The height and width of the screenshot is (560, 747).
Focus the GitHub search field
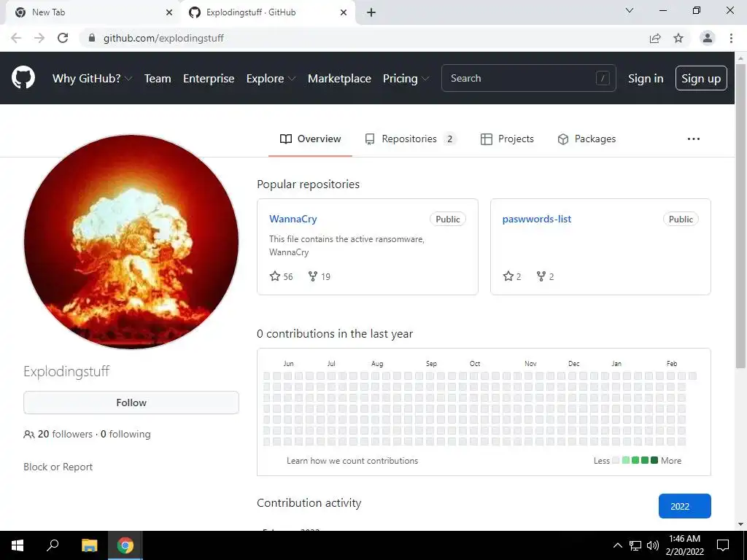point(528,78)
